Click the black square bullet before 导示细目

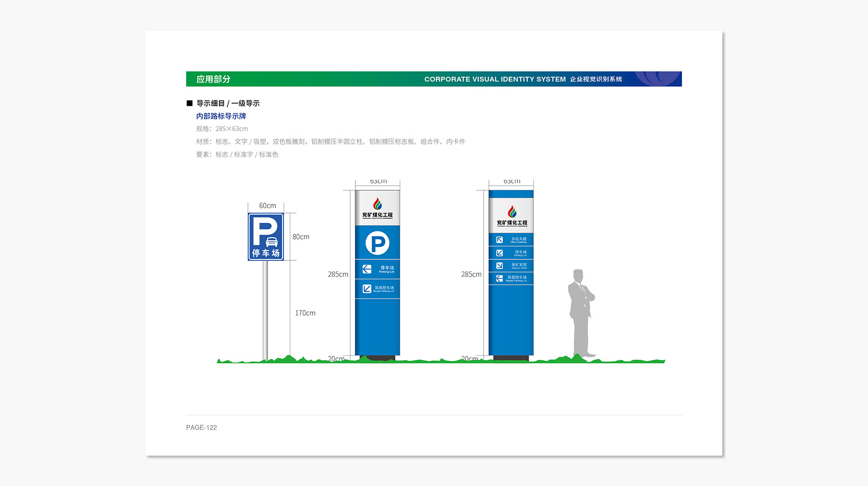tap(190, 103)
